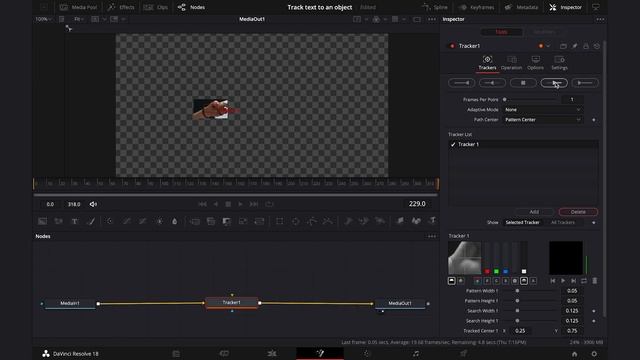Open the Media Pool panel
The image size is (640, 360).
[78, 7]
